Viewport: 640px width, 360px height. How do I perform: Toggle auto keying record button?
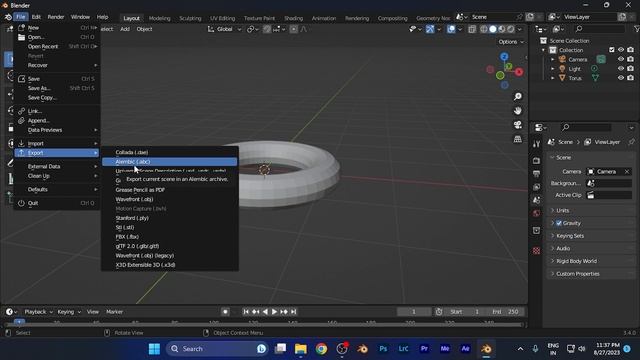click(225, 312)
